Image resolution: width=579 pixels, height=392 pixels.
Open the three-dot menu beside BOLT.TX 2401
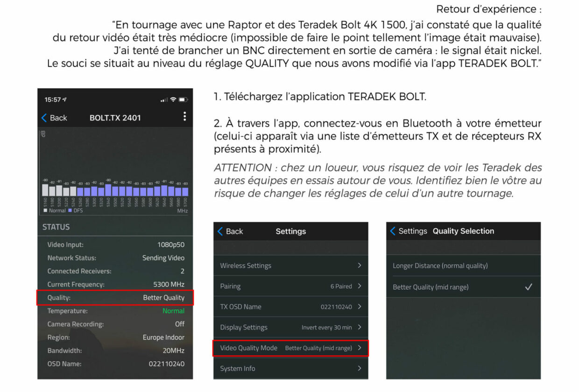(184, 116)
